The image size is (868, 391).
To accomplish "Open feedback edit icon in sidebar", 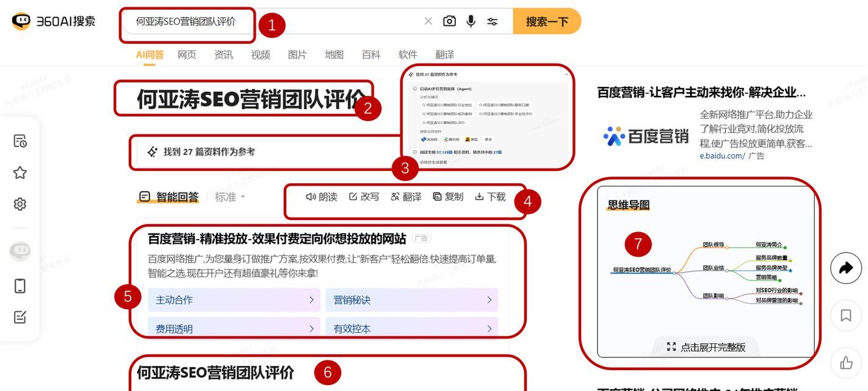I will 20,317.
